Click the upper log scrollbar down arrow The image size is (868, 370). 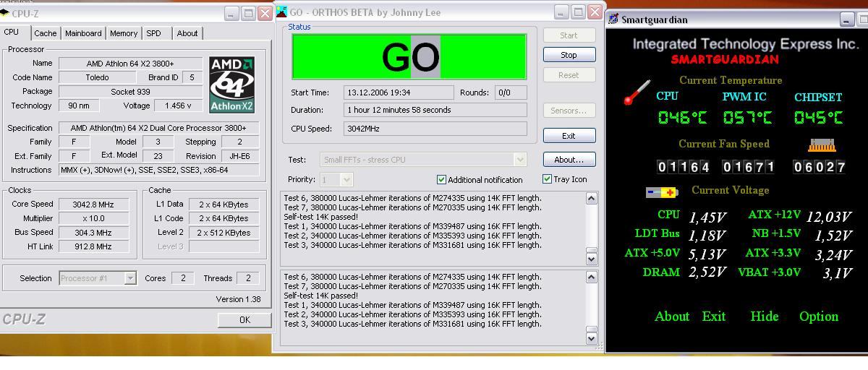pos(592,258)
